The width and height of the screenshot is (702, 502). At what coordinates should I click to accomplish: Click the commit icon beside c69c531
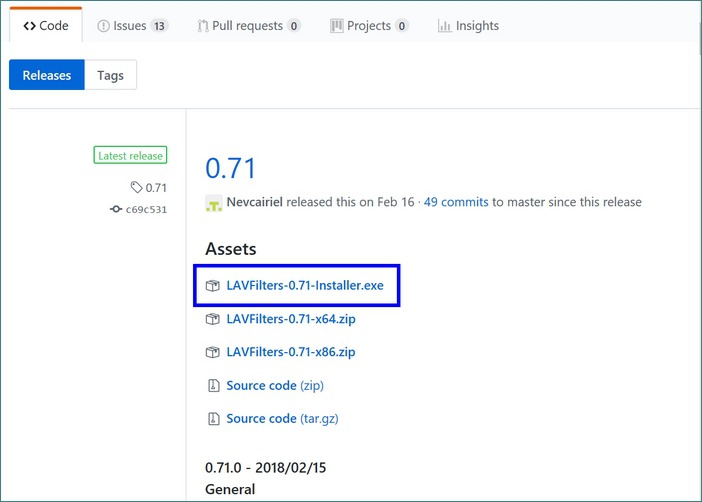point(116,209)
